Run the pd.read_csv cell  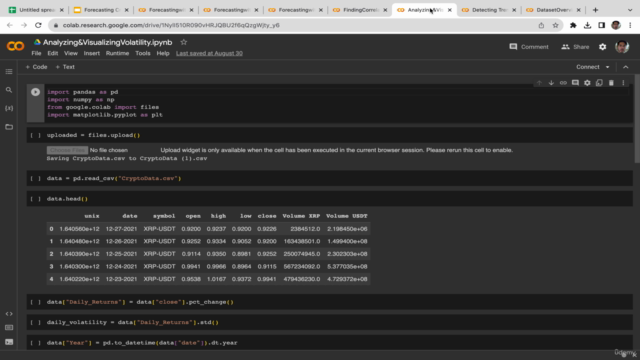click(36, 178)
